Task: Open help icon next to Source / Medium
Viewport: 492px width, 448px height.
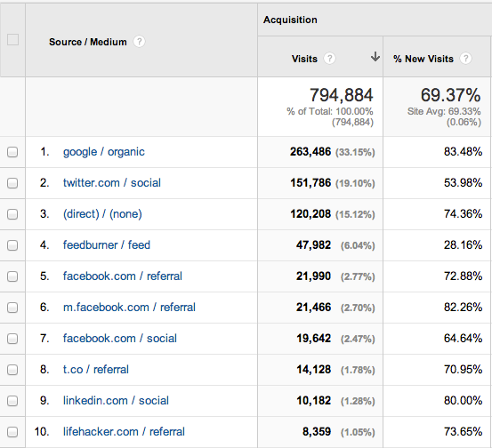Action: point(139,42)
